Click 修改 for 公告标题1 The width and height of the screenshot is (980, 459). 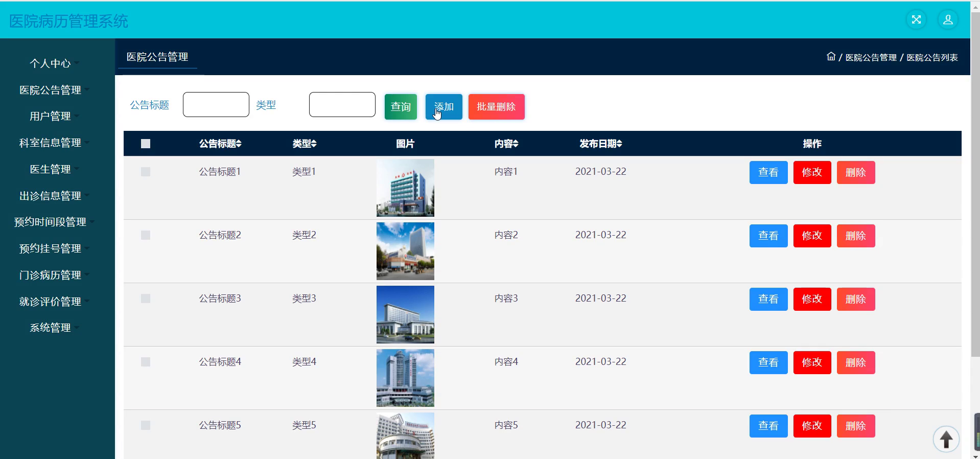point(812,172)
